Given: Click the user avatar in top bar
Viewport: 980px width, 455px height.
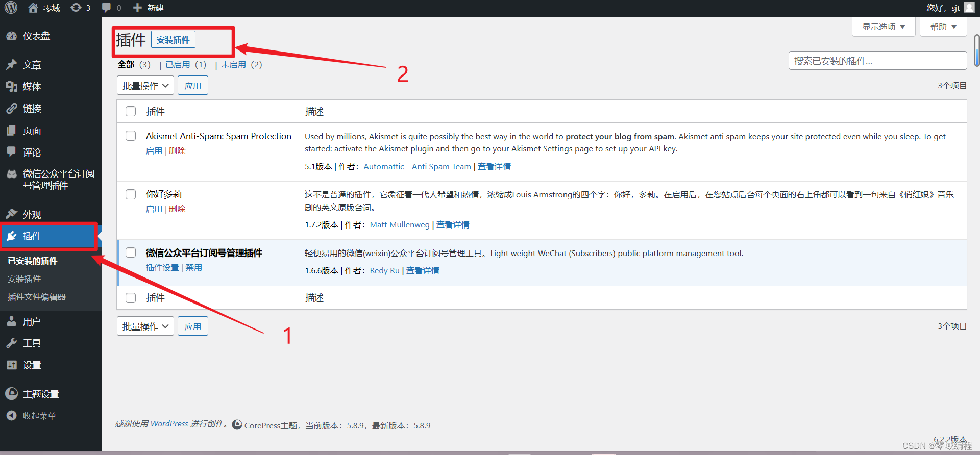Looking at the screenshot, I should [x=969, y=8].
